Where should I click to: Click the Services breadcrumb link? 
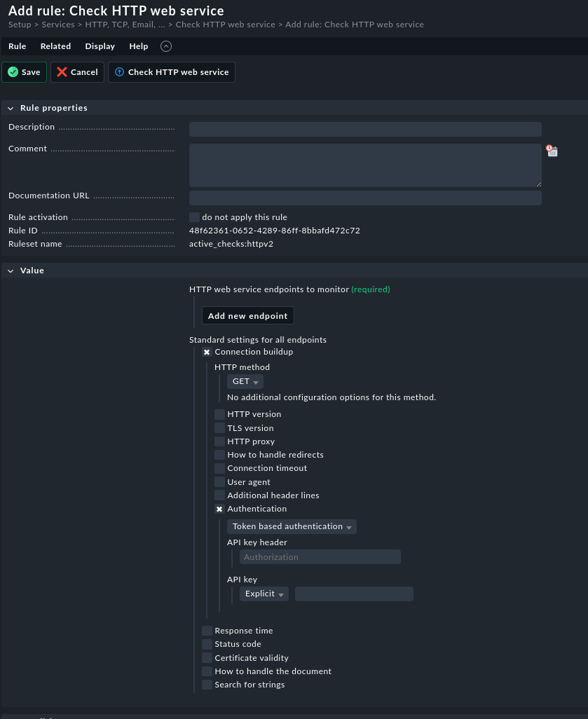tap(57, 25)
